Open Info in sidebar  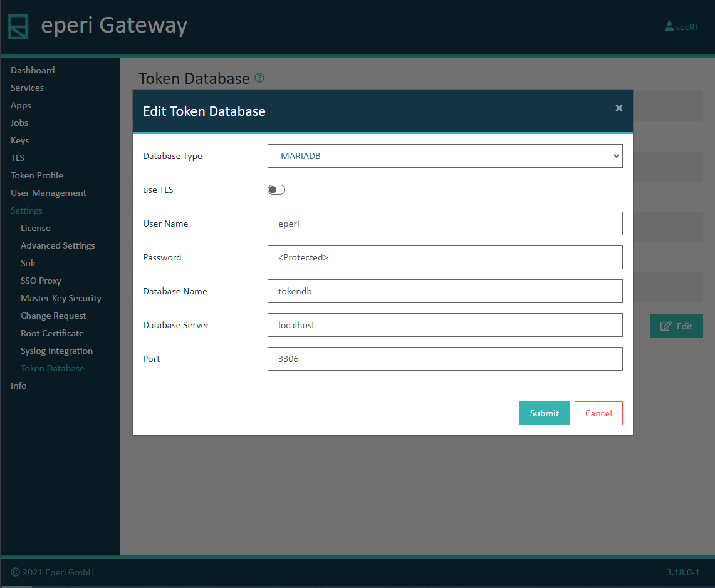[19, 386]
